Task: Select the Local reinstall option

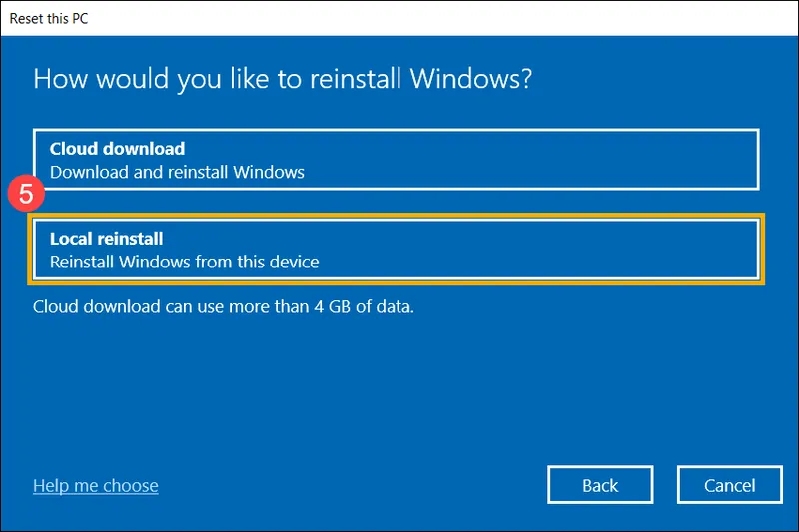Action: [x=396, y=250]
